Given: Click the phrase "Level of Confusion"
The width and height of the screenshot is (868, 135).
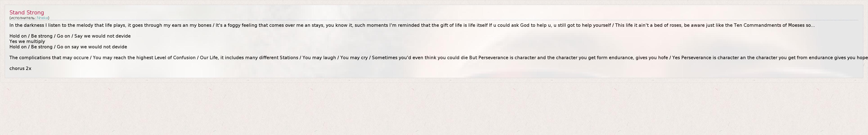Looking at the screenshot, I should pyautogui.click(x=175, y=58).
